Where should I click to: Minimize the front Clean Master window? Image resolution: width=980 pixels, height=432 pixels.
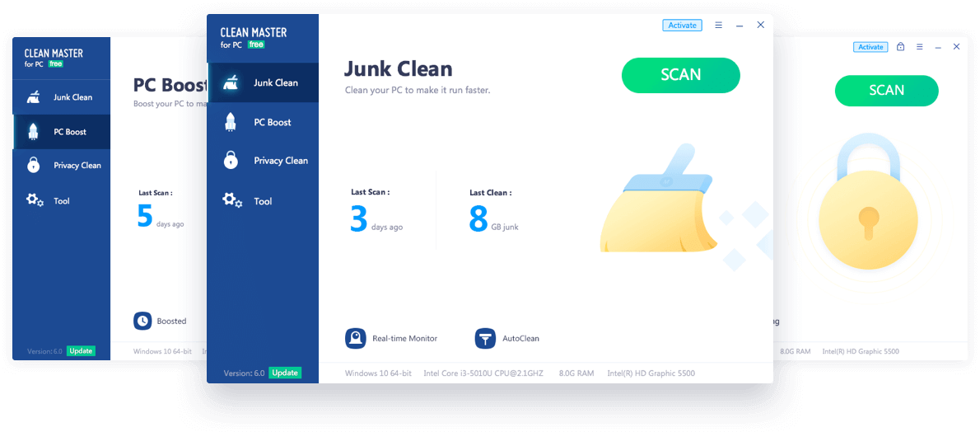pos(740,26)
